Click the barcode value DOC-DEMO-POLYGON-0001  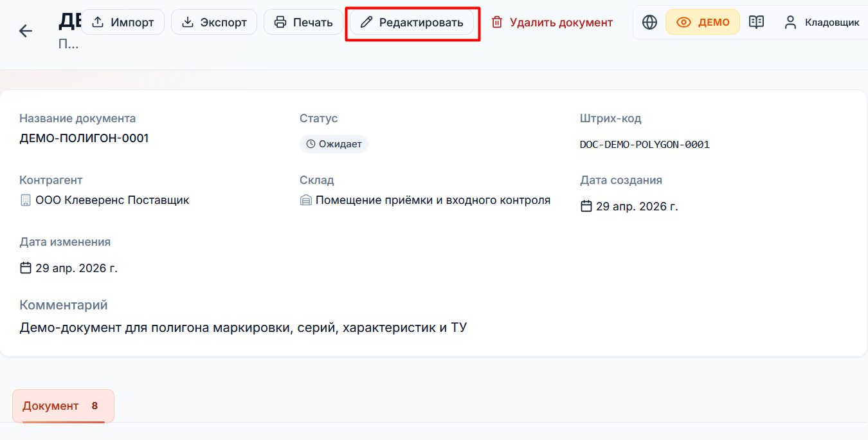[644, 145]
